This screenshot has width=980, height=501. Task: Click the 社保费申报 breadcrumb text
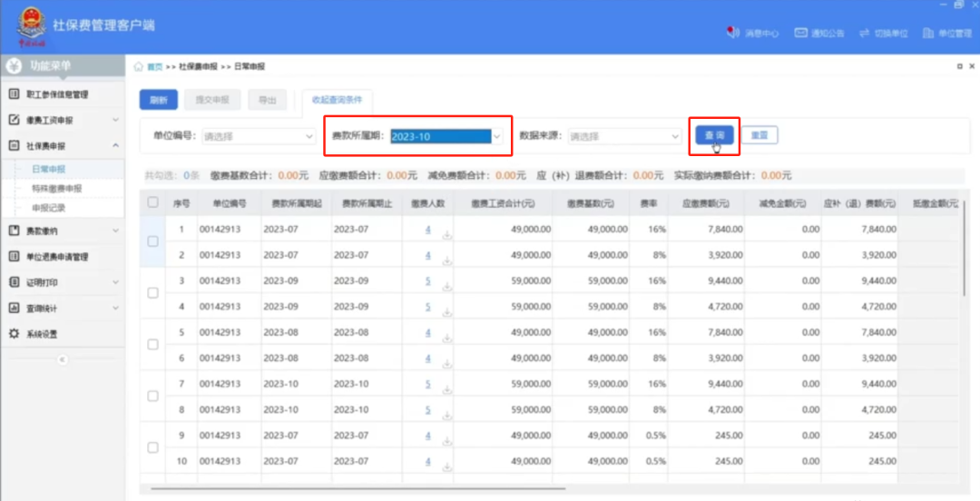click(198, 67)
